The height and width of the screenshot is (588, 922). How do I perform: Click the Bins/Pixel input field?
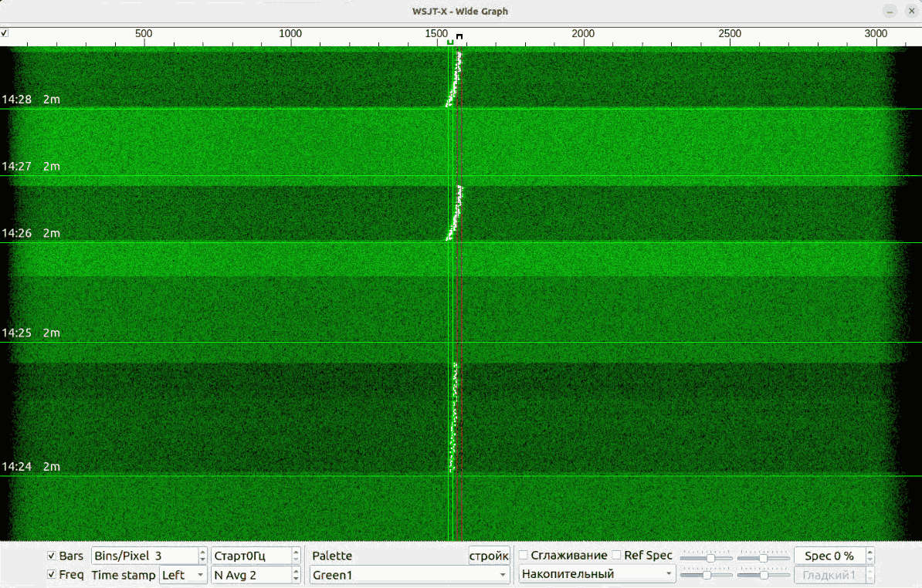tap(144, 556)
